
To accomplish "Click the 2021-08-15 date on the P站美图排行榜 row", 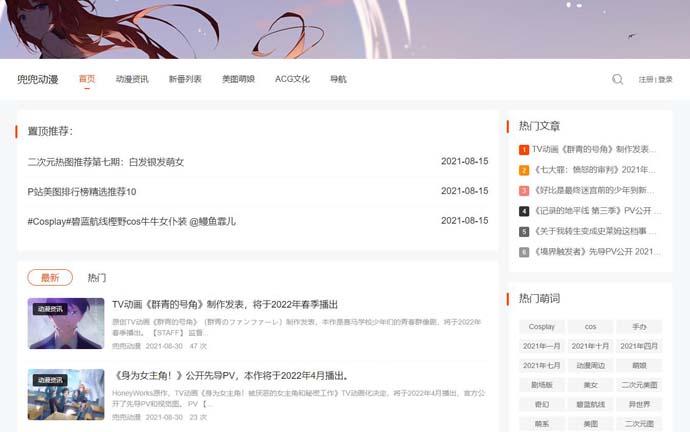I will pos(465,191).
